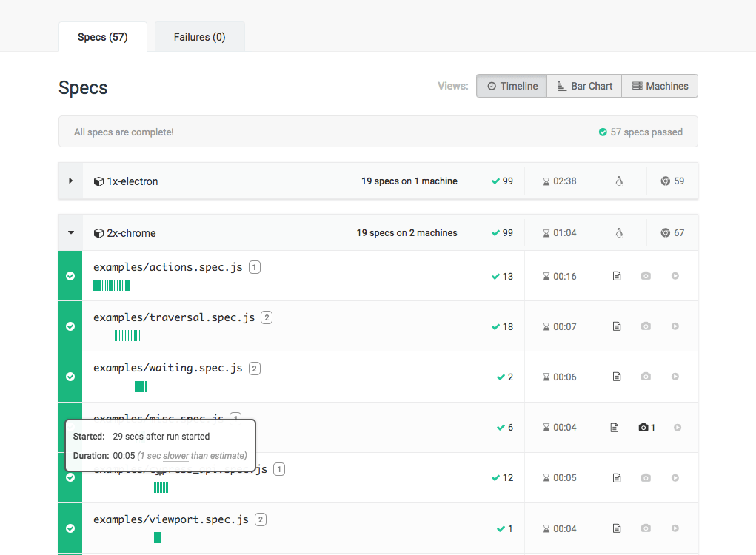Screen dimensions: 756x555
Task: Click the package icon beside 2x-chrome
Action: [x=99, y=232]
